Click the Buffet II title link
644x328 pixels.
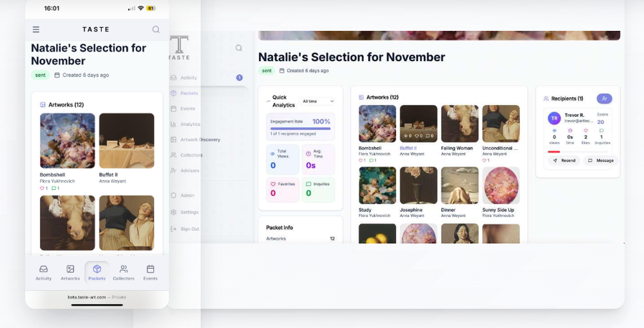pos(408,148)
